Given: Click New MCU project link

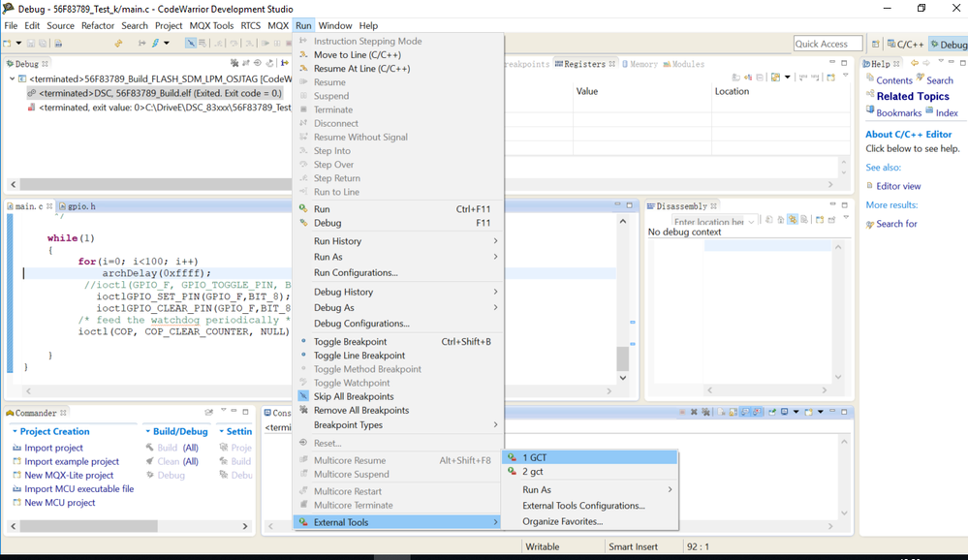Looking at the screenshot, I should [59, 503].
